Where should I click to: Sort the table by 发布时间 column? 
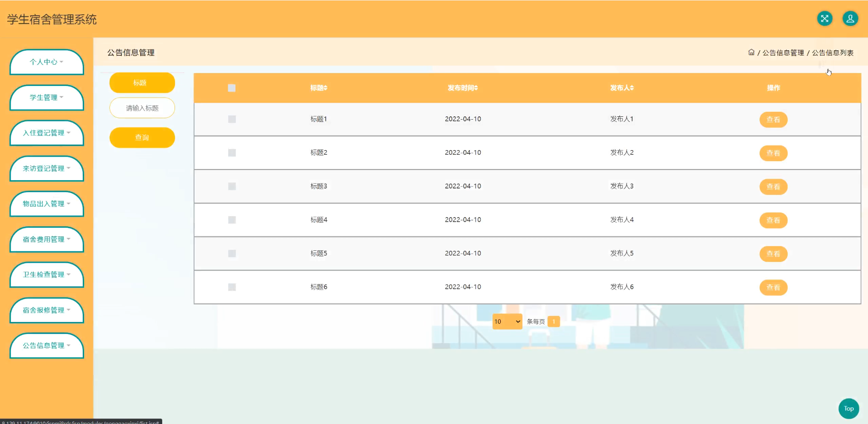tap(463, 88)
